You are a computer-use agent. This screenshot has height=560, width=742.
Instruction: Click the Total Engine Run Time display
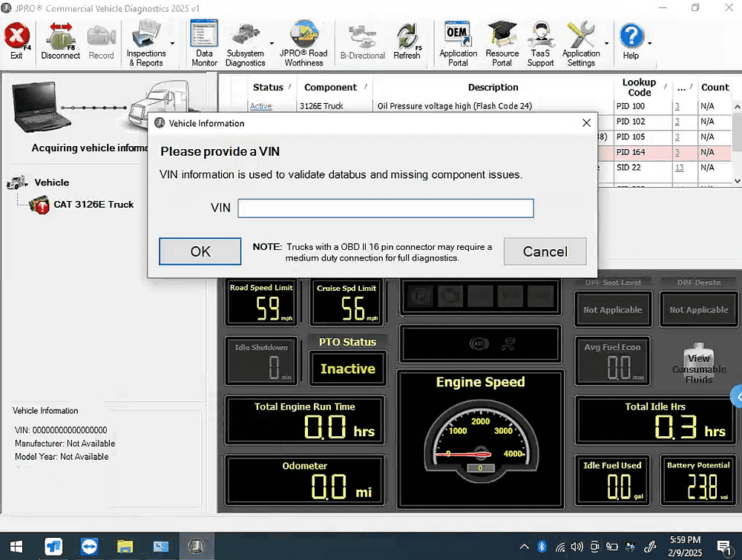[x=304, y=421]
